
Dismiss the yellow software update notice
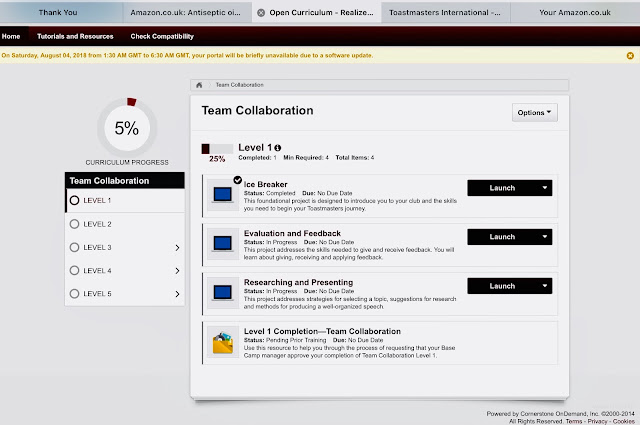pos(630,56)
